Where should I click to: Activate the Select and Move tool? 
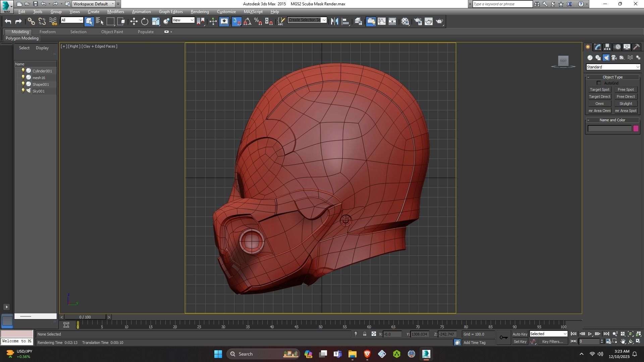point(134,21)
